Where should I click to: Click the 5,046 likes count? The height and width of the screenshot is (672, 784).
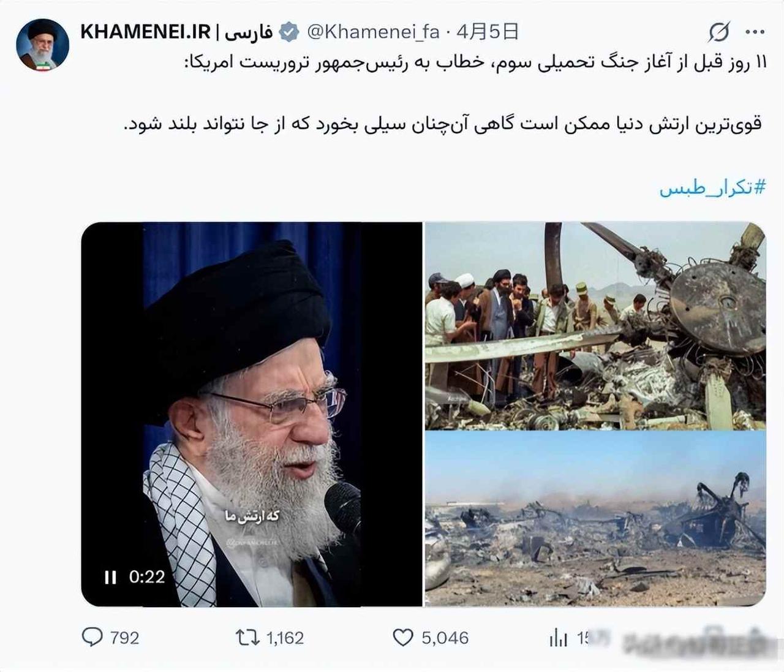point(445,638)
